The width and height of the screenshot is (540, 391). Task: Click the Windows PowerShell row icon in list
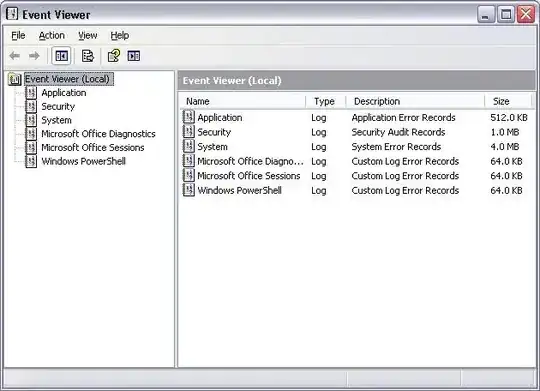[x=188, y=190]
